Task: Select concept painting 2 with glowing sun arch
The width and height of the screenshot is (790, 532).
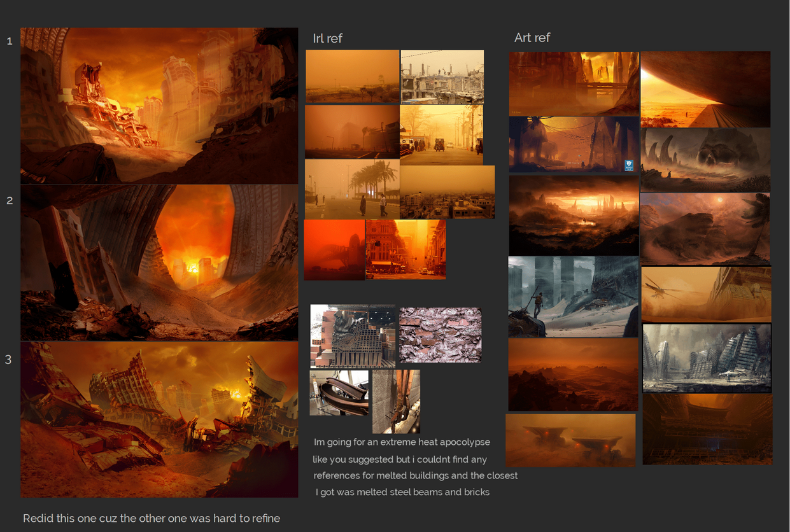Action: click(x=159, y=263)
